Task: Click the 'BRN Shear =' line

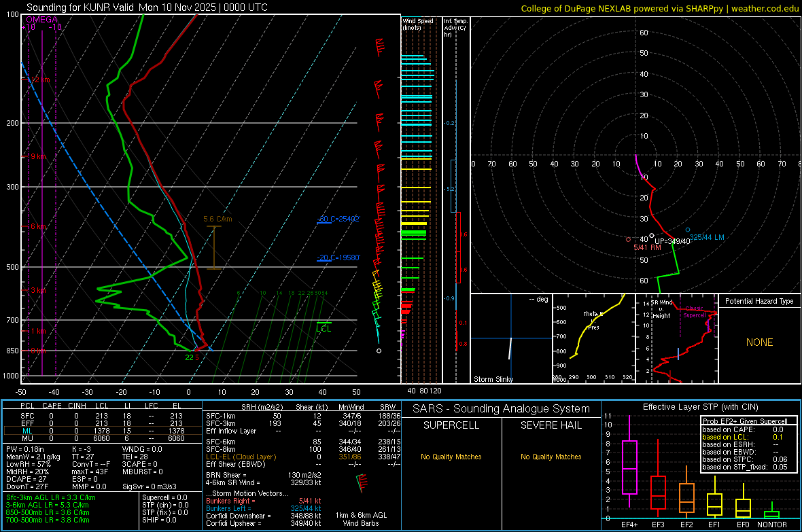Action: (264, 475)
